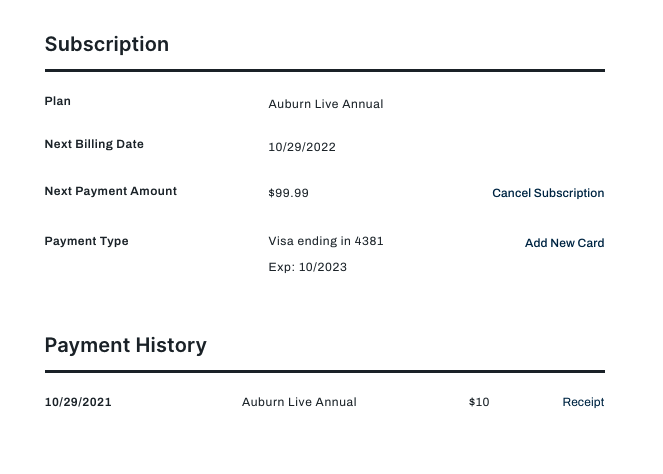Select the Payment Type label
The width and height of the screenshot is (663, 474).
[x=87, y=241]
